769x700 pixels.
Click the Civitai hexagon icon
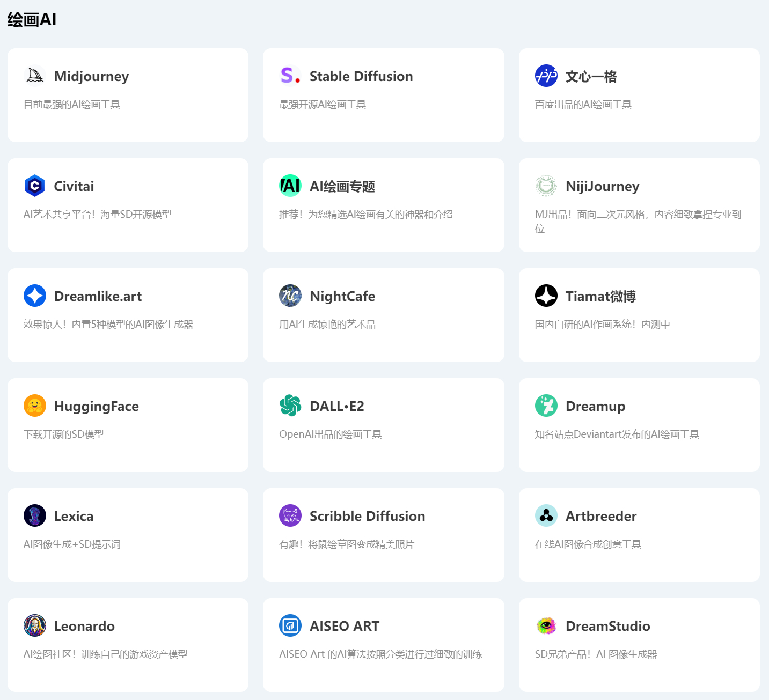[35, 186]
